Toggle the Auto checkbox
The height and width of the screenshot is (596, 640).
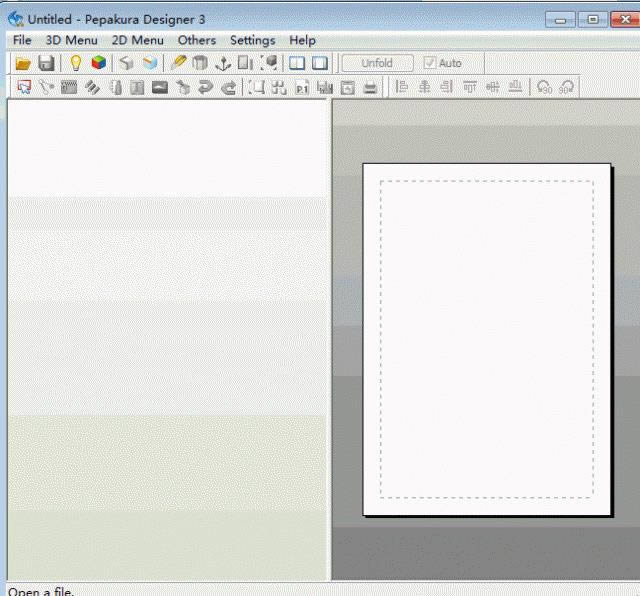tap(430, 63)
